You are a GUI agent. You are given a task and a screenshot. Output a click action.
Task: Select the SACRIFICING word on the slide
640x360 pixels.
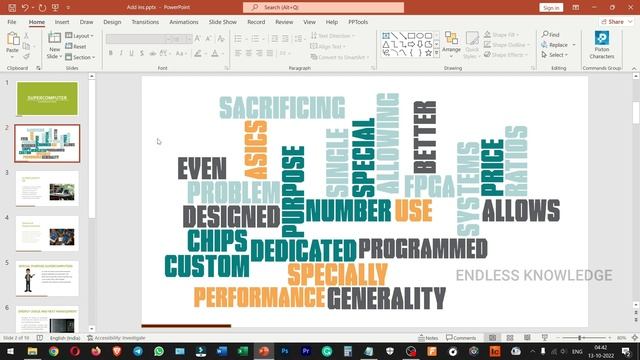click(x=282, y=108)
